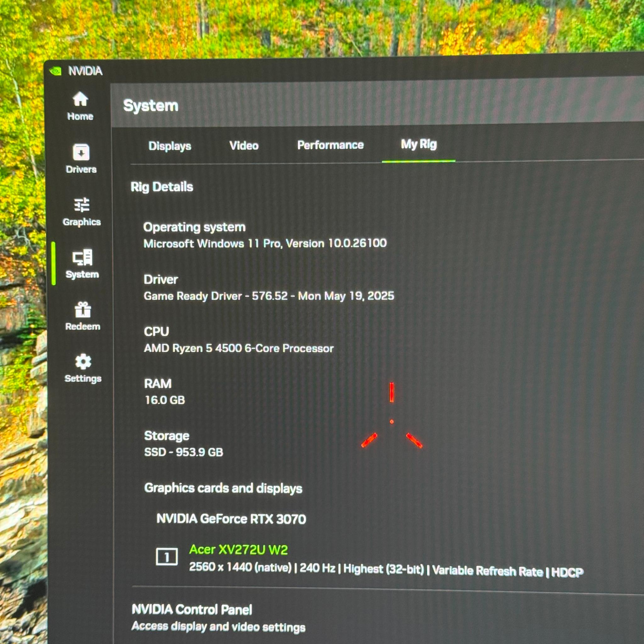Switch to the Displays tab
The height and width of the screenshot is (644, 644).
click(170, 146)
